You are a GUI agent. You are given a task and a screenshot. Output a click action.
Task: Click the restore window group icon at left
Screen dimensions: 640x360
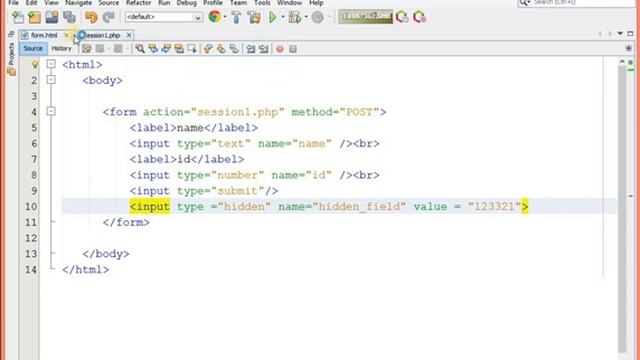click(11, 34)
